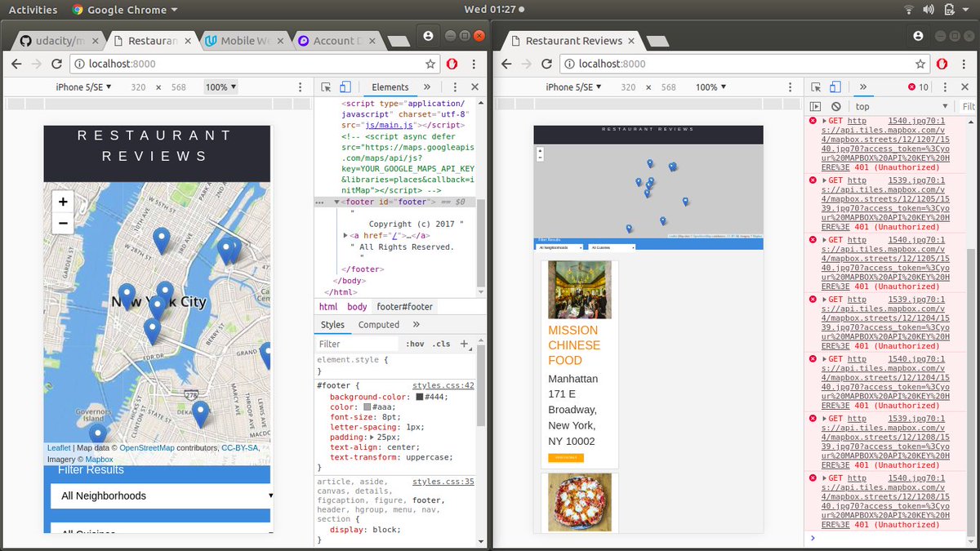Image resolution: width=980 pixels, height=551 pixels.
Task: Click the back arrow in the right Chrome window
Action: [x=506, y=64]
